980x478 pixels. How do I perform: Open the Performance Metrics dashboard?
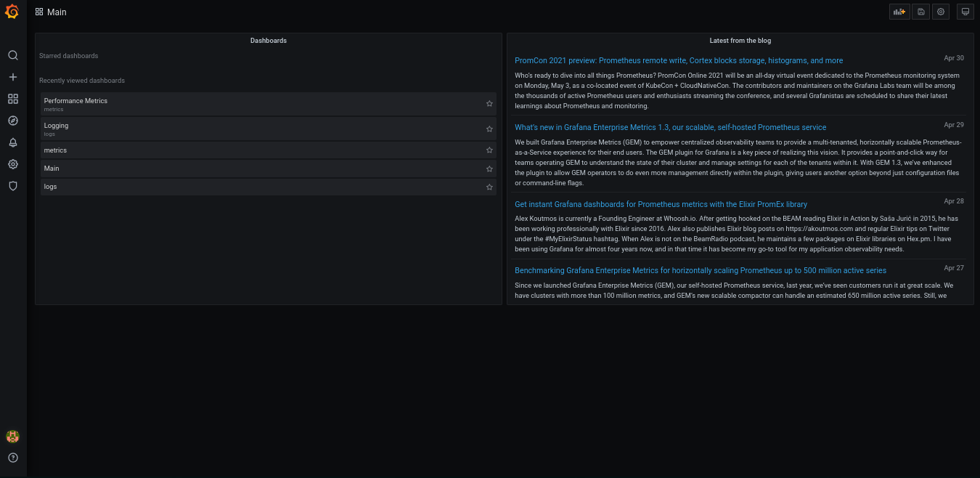click(x=269, y=104)
